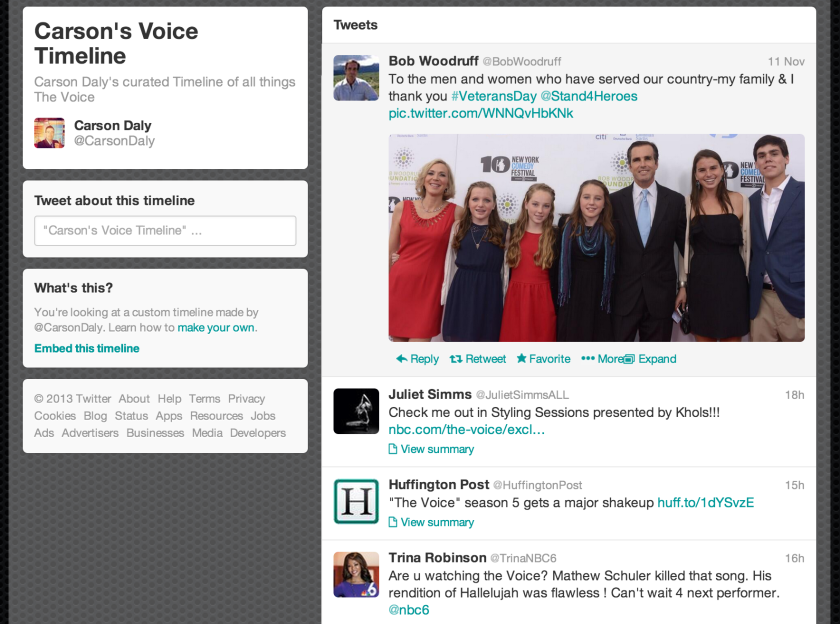Viewport: 840px width, 624px height.
Task: Open the nbc.com/the-voice/excl… link
Action: pos(466,430)
